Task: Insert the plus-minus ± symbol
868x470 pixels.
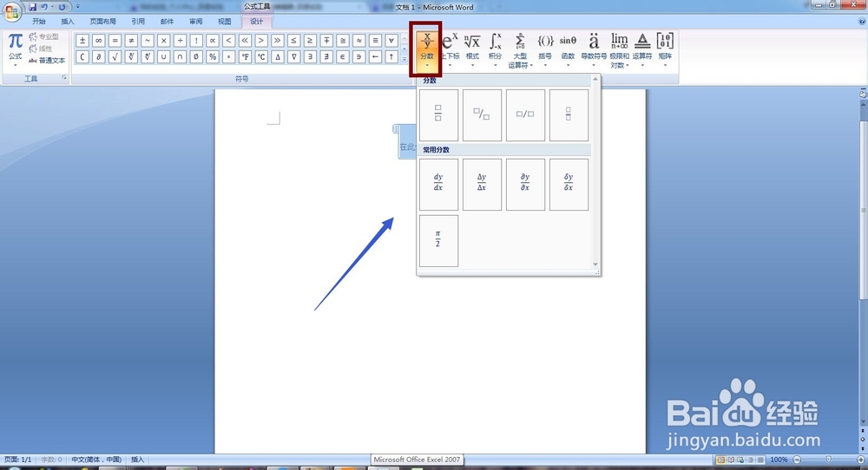Action: (x=82, y=41)
